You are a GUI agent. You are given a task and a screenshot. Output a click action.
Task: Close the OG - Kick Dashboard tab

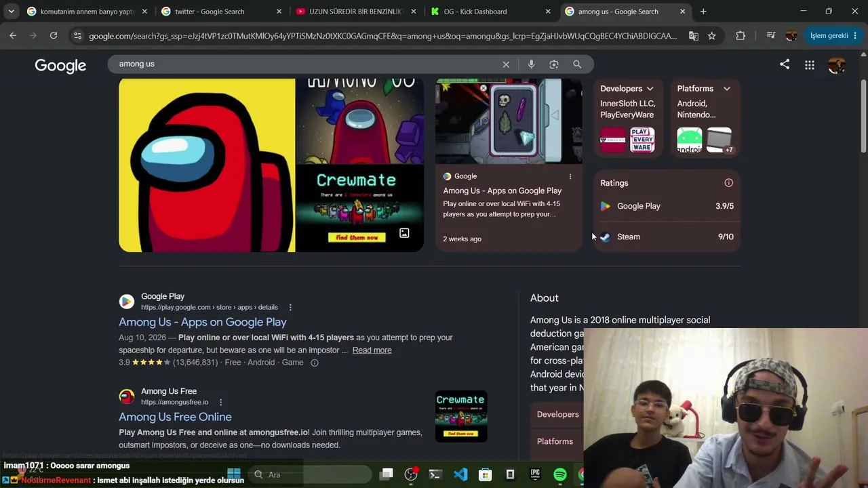[548, 12]
